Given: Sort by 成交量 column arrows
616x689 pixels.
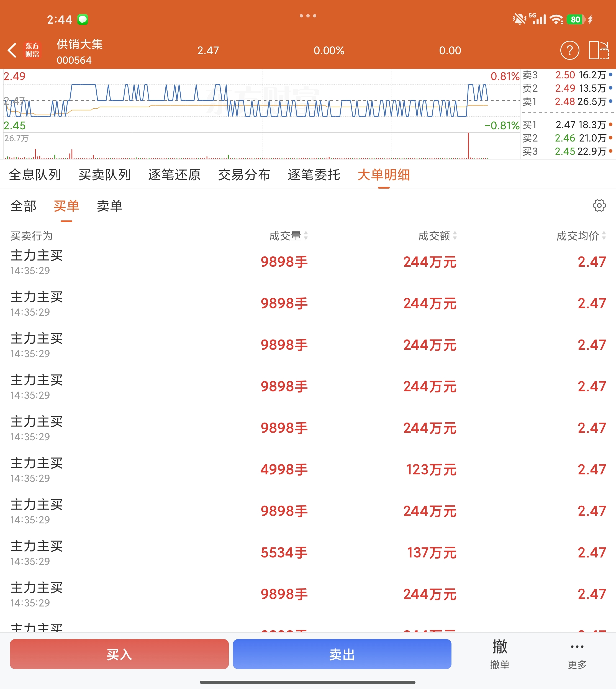Looking at the screenshot, I should pyautogui.click(x=306, y=236).
